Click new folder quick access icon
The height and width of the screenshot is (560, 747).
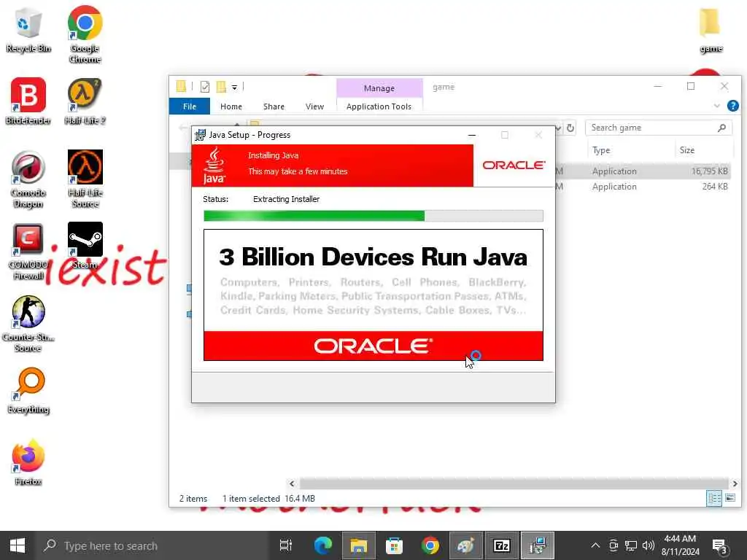(x=221, y=87)
